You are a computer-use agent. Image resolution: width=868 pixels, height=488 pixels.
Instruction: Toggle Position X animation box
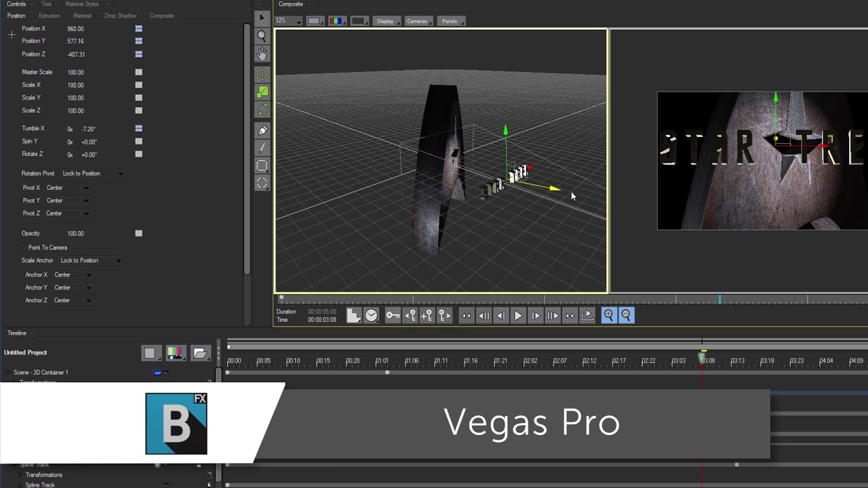pos(139,28)
